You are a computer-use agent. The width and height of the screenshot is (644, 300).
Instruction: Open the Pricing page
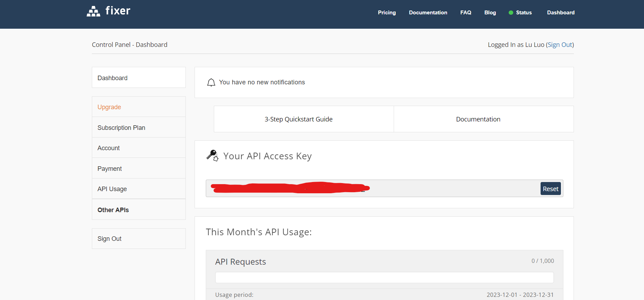(x=387, y=13)
